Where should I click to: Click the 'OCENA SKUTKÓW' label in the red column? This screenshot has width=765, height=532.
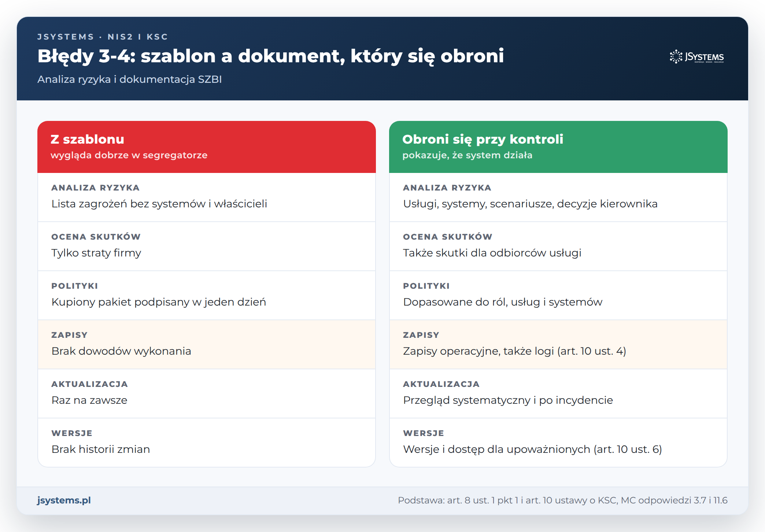tap(96, 237)
